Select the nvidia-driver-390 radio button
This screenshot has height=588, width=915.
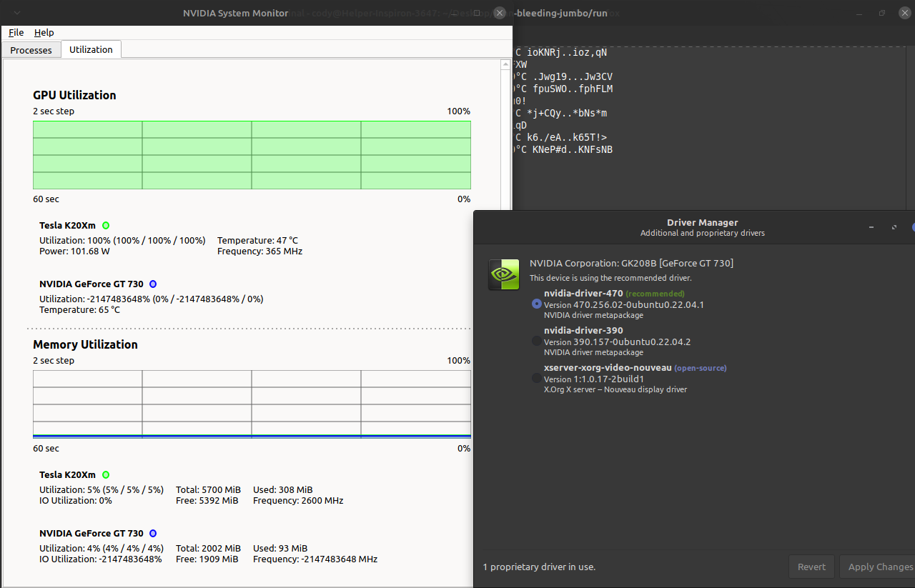pos(537,341)
